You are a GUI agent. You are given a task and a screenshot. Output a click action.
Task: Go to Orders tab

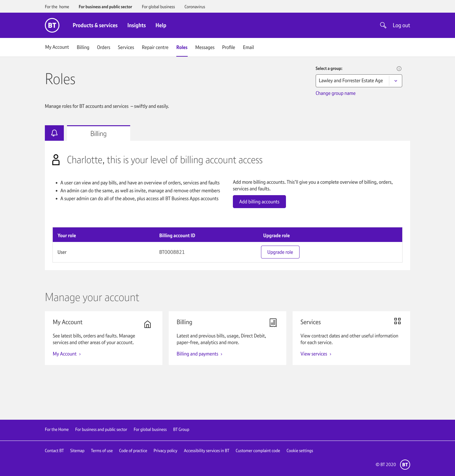pos(104,47)
